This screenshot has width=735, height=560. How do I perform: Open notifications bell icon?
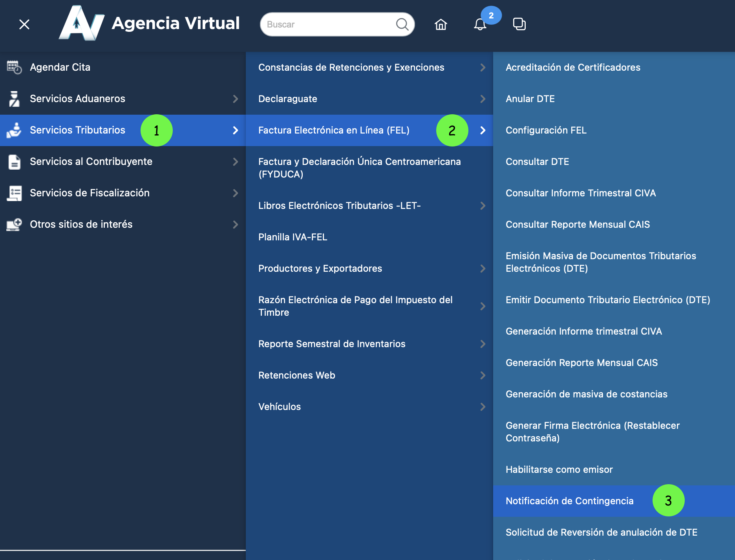click(480, 24)
